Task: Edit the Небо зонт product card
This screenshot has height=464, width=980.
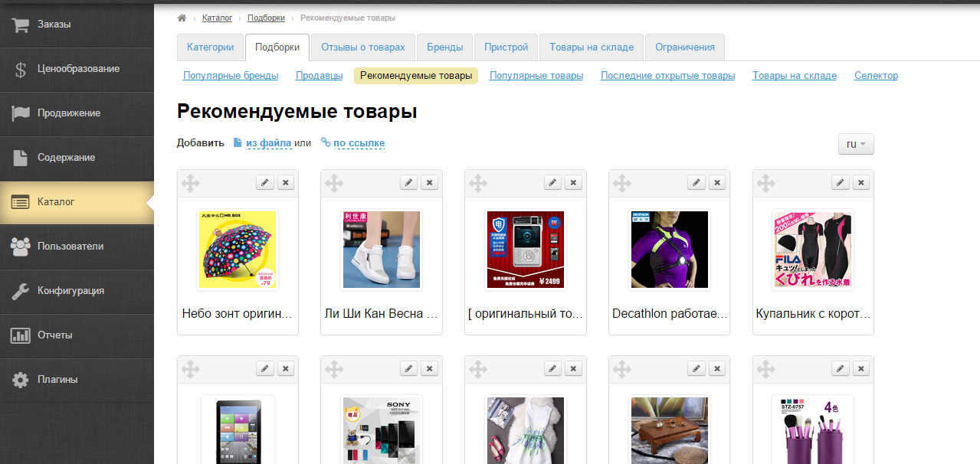Action: (x=264, y=182)
